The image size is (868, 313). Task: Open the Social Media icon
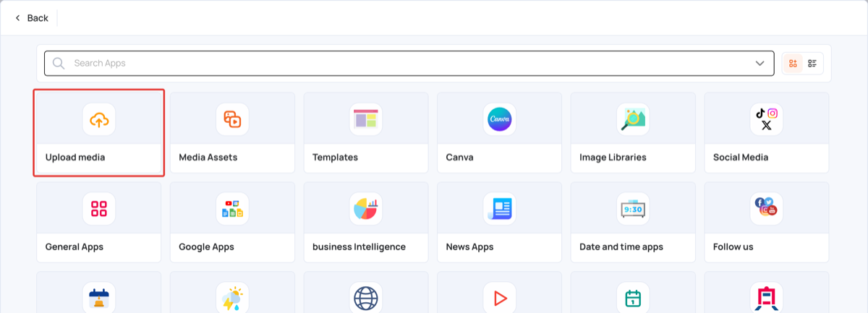coord(767,119)
